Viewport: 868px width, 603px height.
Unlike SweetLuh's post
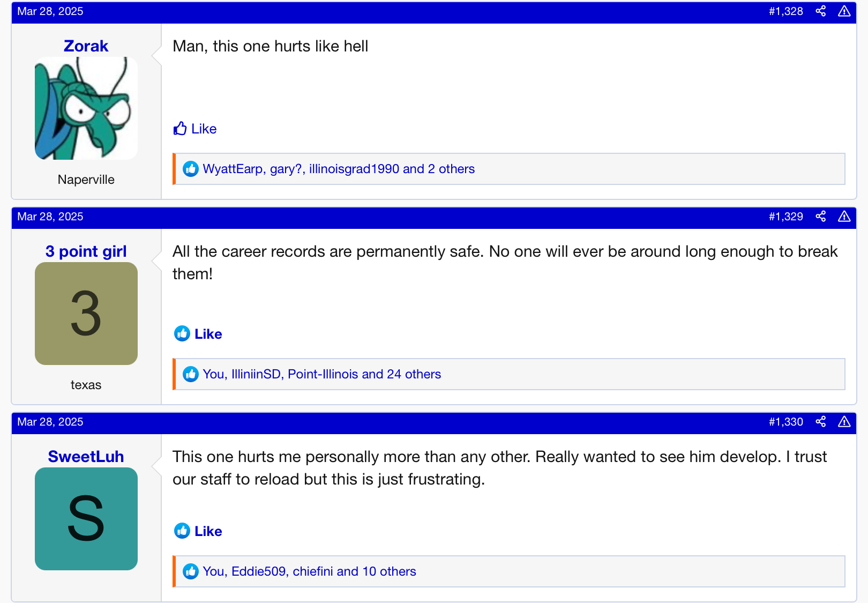tap(198, 531)
